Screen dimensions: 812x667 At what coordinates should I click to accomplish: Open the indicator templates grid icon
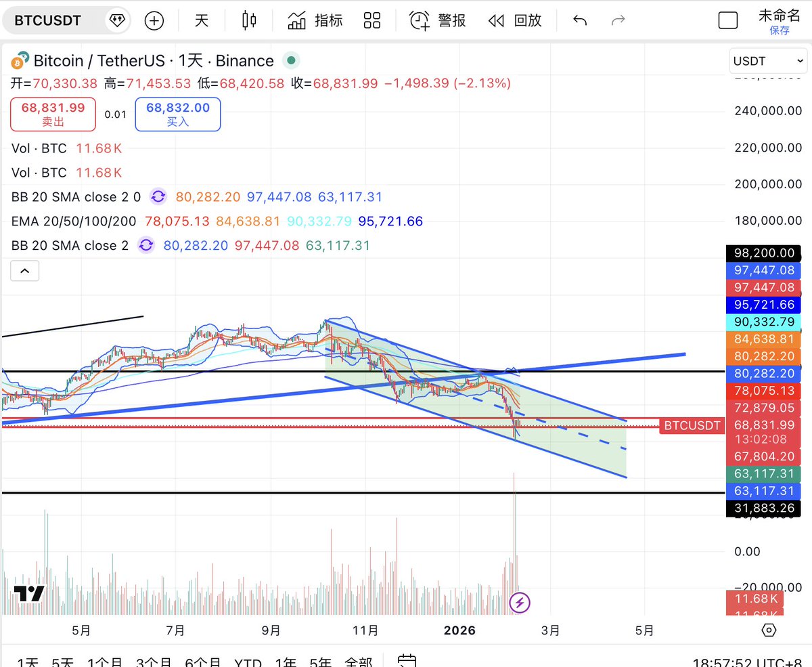click(372, 21)
